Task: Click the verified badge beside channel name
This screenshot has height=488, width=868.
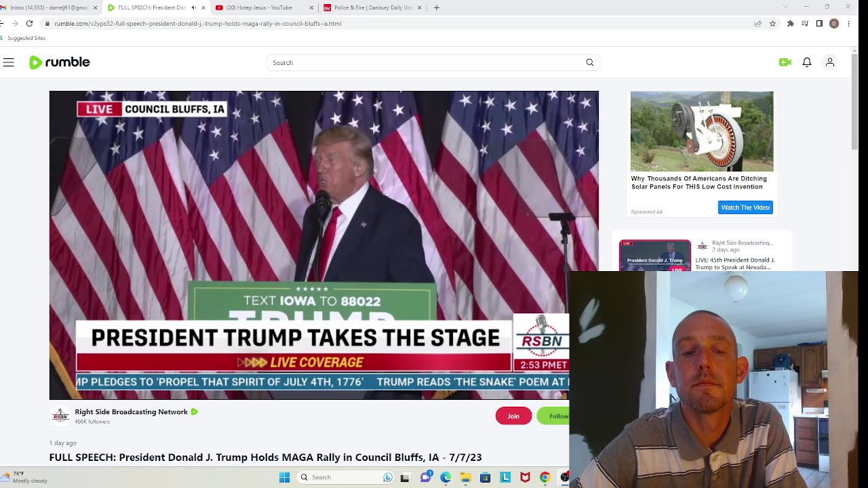Action: 195,411
